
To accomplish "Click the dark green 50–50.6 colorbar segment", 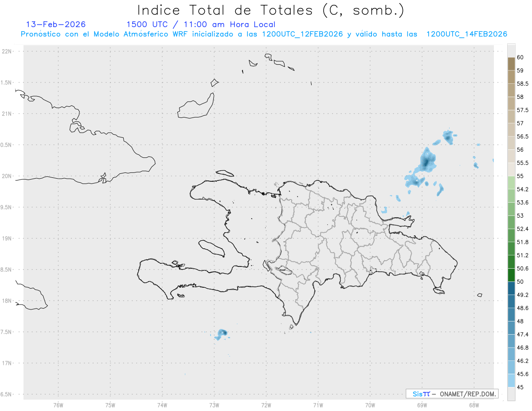I will 511,275.
